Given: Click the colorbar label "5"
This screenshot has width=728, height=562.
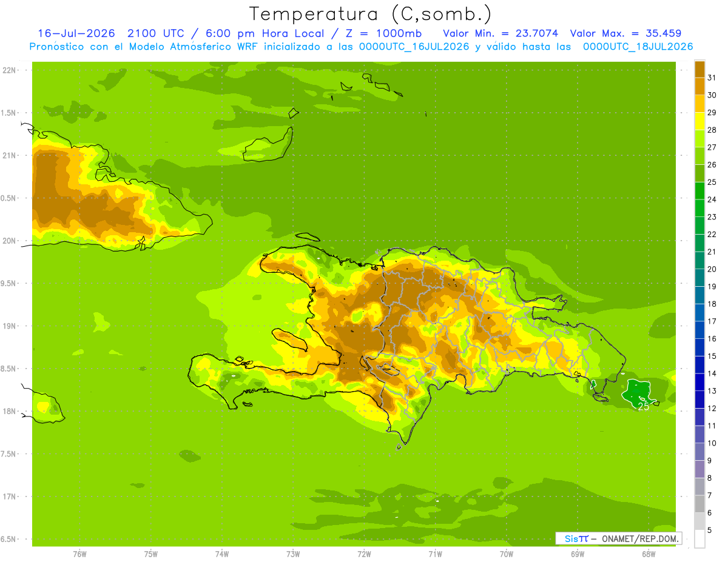Looking at the screenshot, I should tap(710, 530).
